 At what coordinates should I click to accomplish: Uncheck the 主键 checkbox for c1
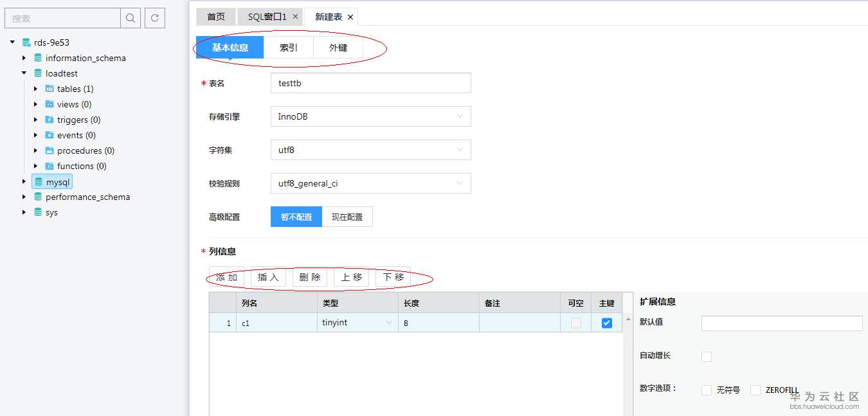tap(607, 323)
